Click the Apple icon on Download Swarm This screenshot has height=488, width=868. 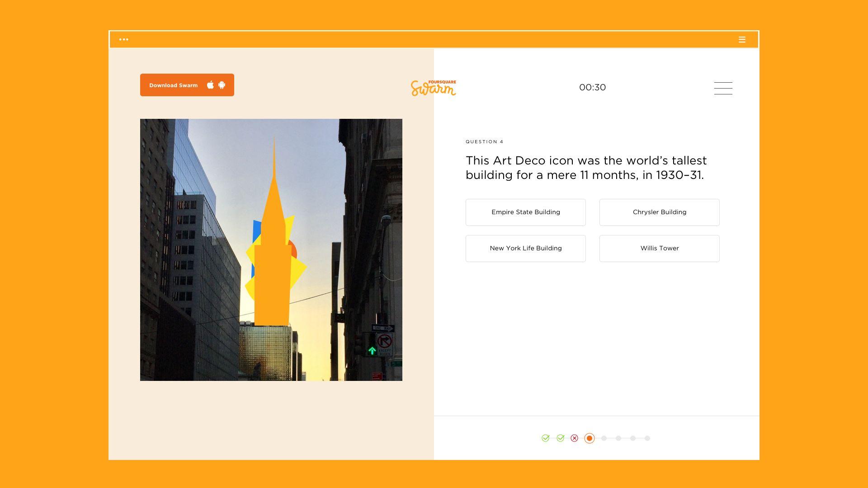210,85
